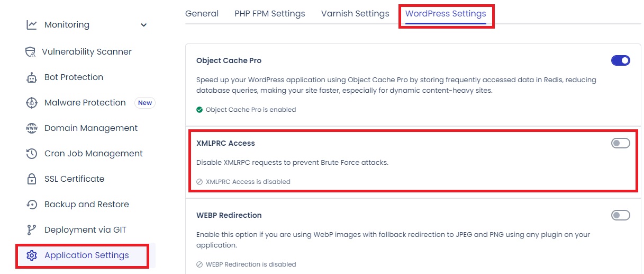
Task: Enable the XMLPRC Access switch
Action: point(620,143)
